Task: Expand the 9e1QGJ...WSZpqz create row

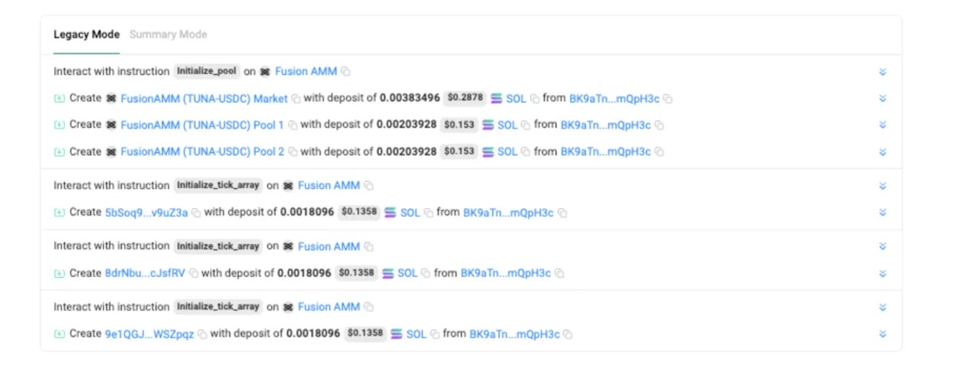Action: [x=882, y=334]
